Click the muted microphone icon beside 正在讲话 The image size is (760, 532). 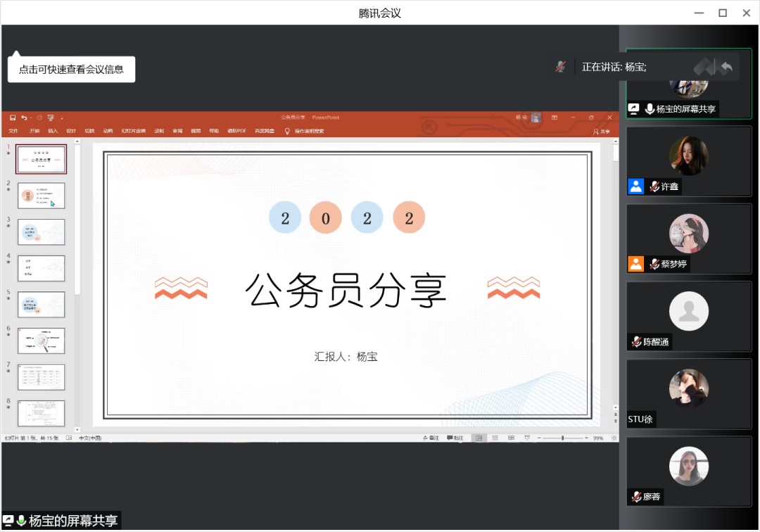560,67
